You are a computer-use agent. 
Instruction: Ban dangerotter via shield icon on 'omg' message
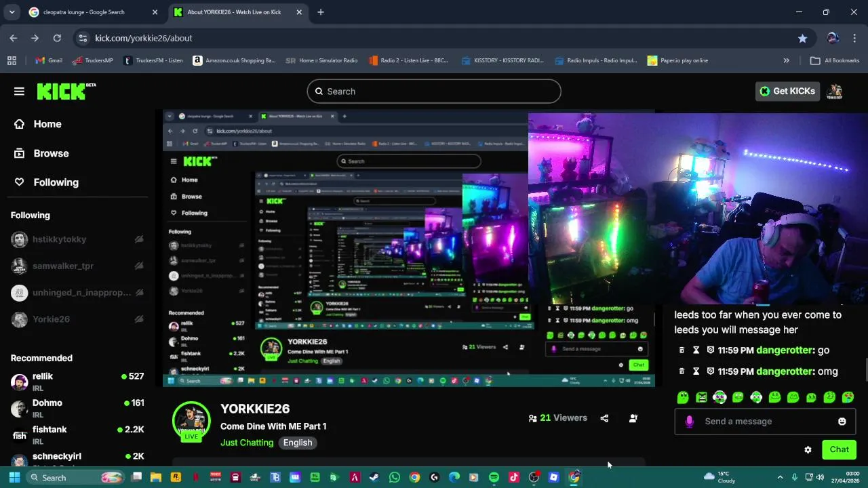click(x=710, y=371)
